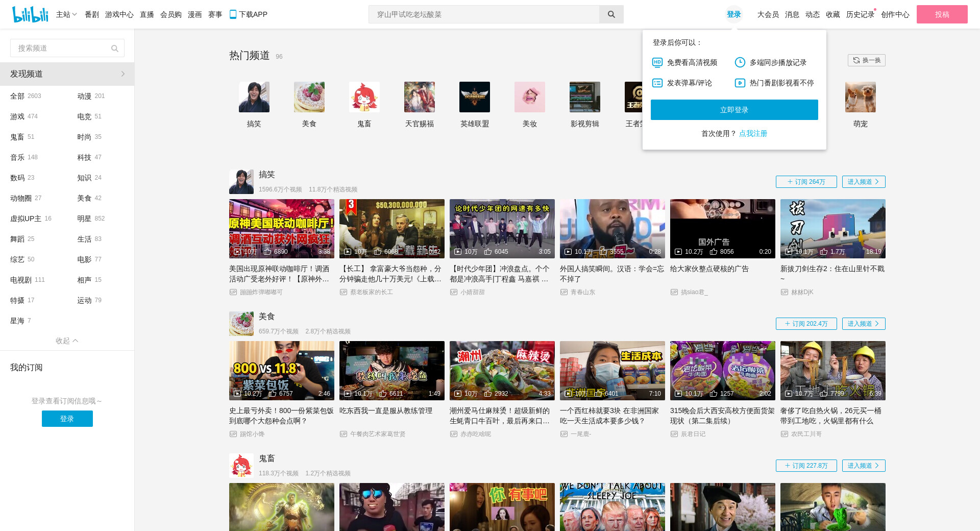980x531 pixels.
Task: Open the 搞笑 channel avatar in hot channels
Action: coord(254,97)
